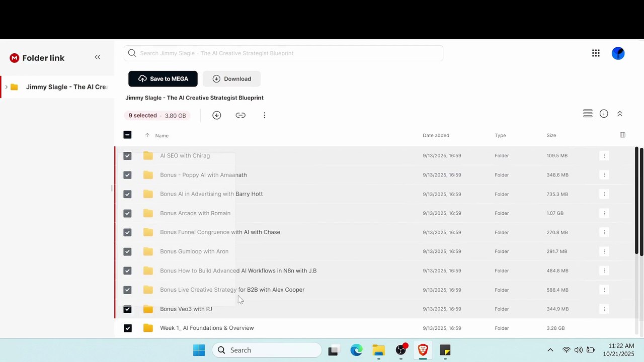Open options for Bonus AI in Advertising
Image resolution: width=644 pixels, height=362 pixels.
pyautogui.click(x=604, y=194)
